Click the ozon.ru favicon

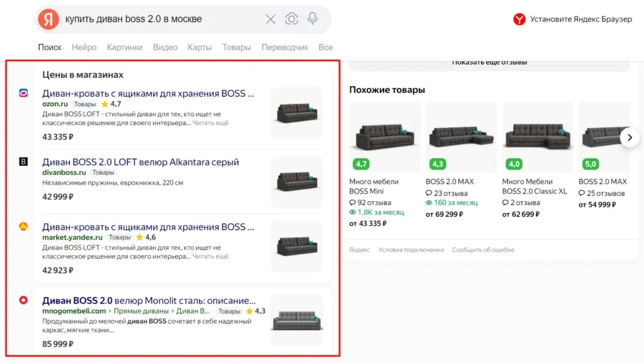click(23, 93)
